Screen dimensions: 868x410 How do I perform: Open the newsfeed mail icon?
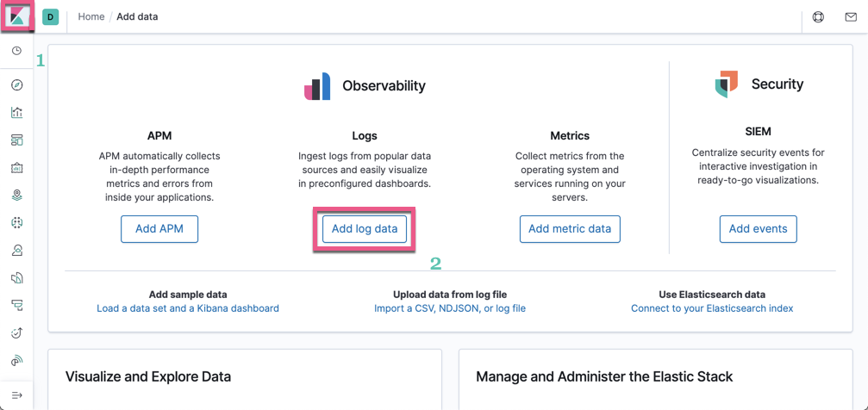click(851, 17)
